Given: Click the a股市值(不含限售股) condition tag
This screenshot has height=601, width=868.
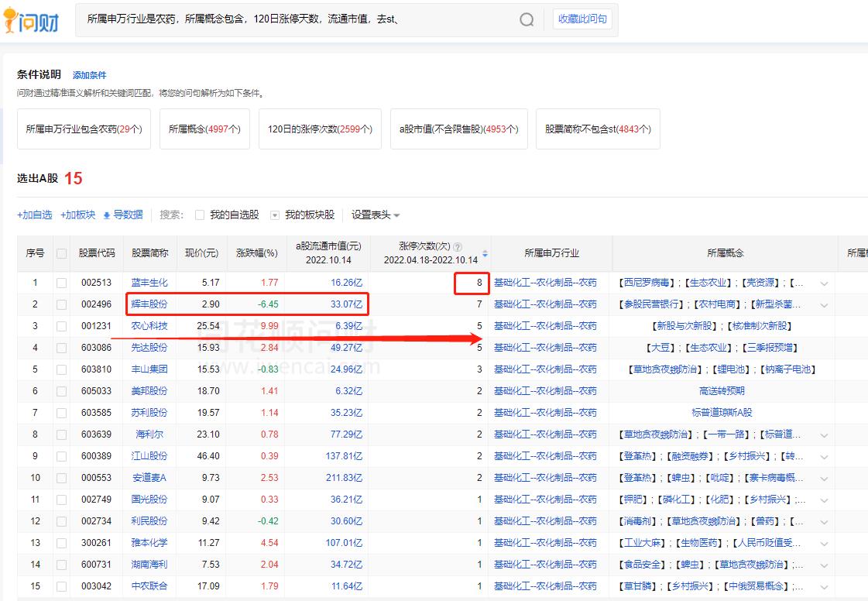Looking at the screenshot, I should [459, 129].
